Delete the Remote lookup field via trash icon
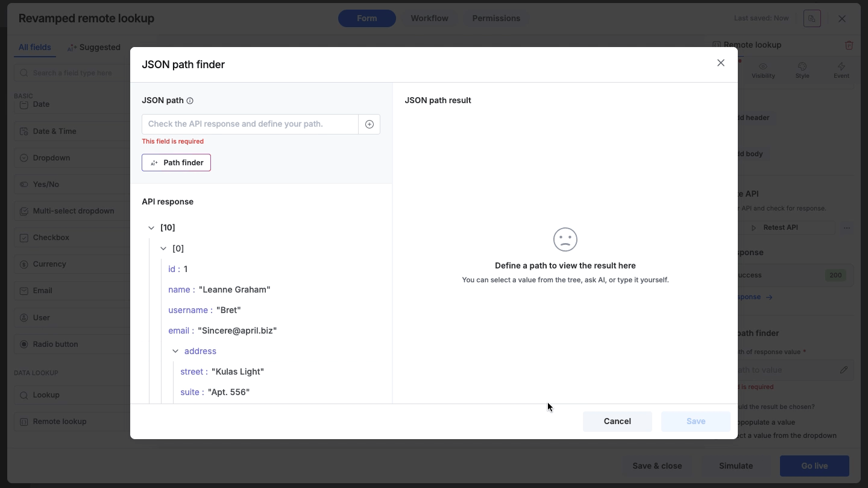This screenshot has height=488, width=868. coord(849,45)
